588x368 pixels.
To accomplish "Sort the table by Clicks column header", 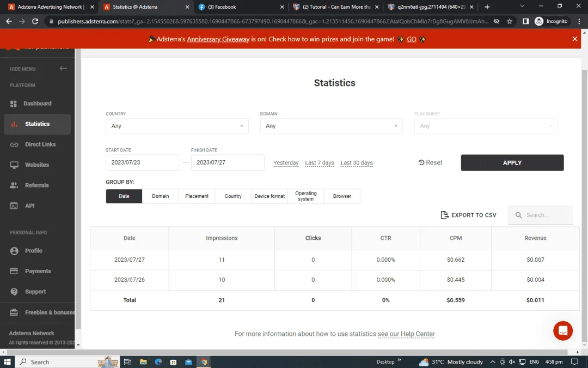I will 313,238.
